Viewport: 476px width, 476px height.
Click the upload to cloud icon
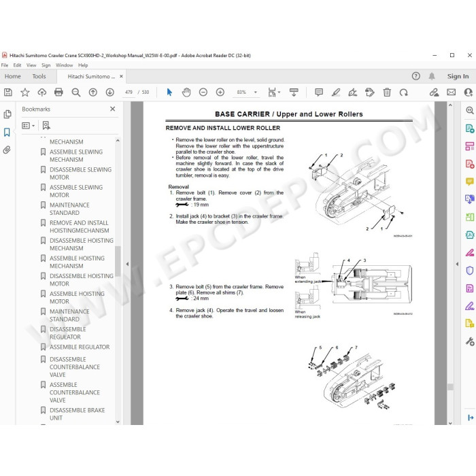[42, 92]
